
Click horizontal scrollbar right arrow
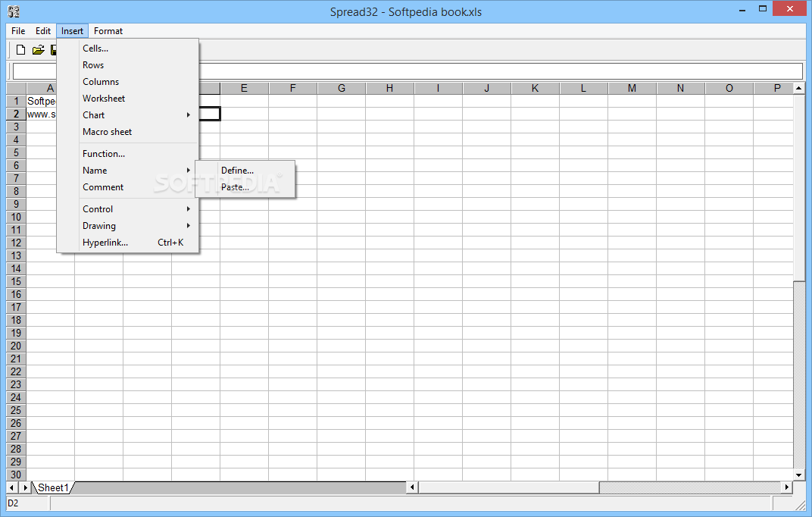pyautogui.click(x=787, y=487)
